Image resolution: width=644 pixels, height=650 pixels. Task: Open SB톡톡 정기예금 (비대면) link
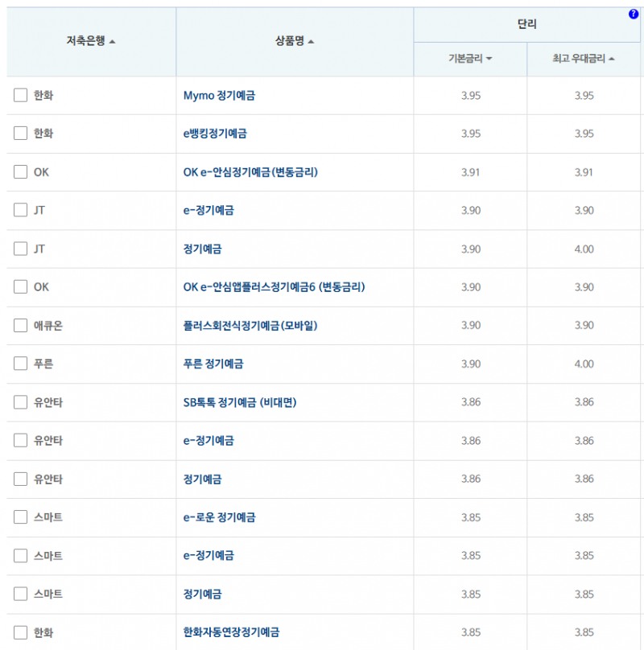240,402
